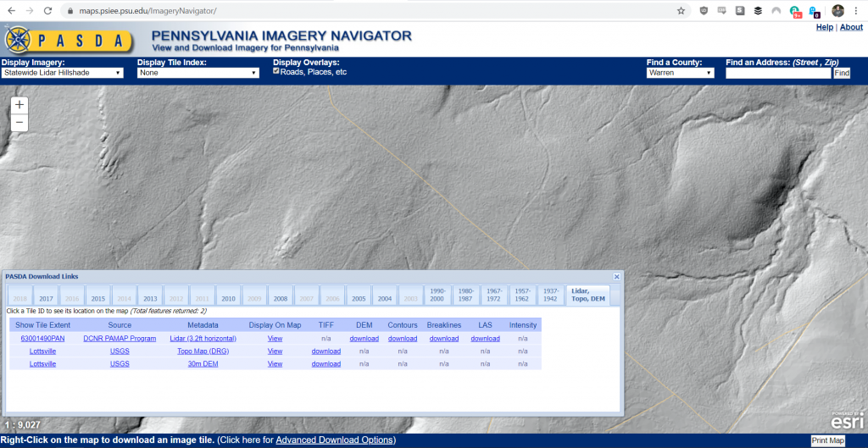Click the Find button
Viewport: 868px width, 448px height.
[x=842, y=73]
